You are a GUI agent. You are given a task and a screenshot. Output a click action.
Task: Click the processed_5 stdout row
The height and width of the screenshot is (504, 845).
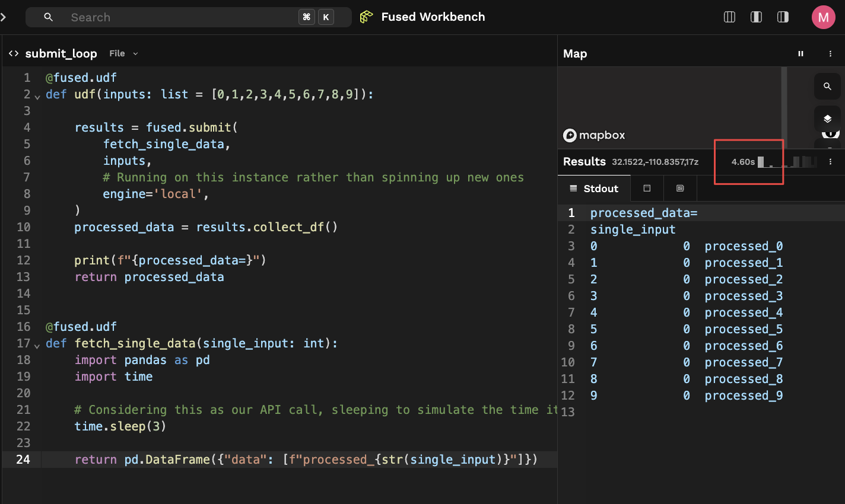[687, 329]
